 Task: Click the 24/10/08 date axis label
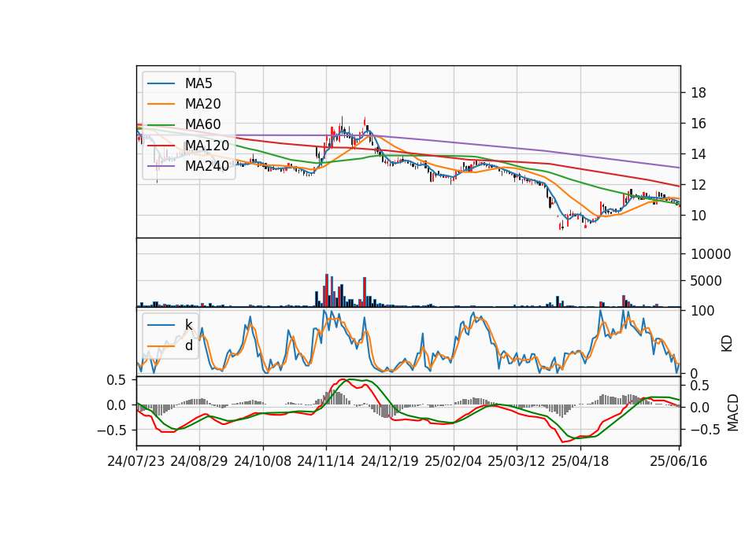click(x=263, y=461)
